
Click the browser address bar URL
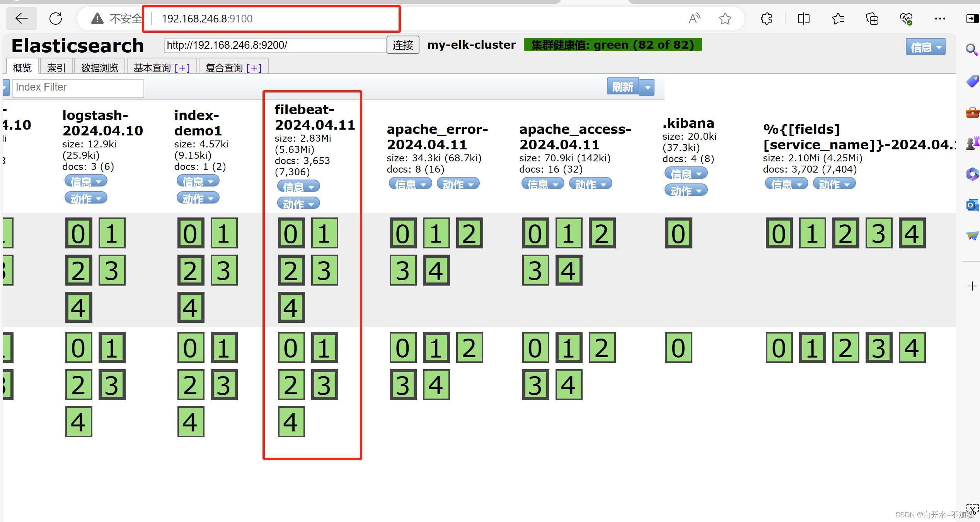207,19
